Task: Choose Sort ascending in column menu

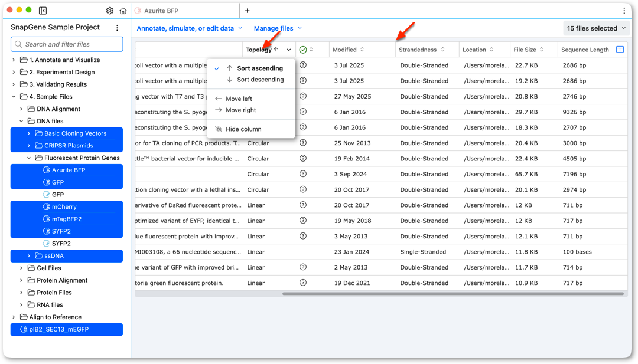Action: point(251,68)
